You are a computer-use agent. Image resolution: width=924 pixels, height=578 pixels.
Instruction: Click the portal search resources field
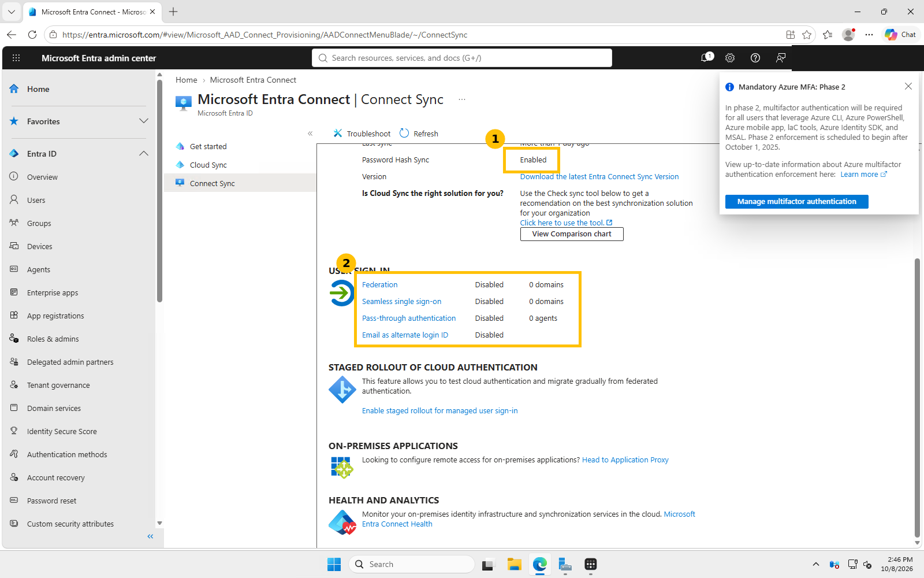(462, 58)
